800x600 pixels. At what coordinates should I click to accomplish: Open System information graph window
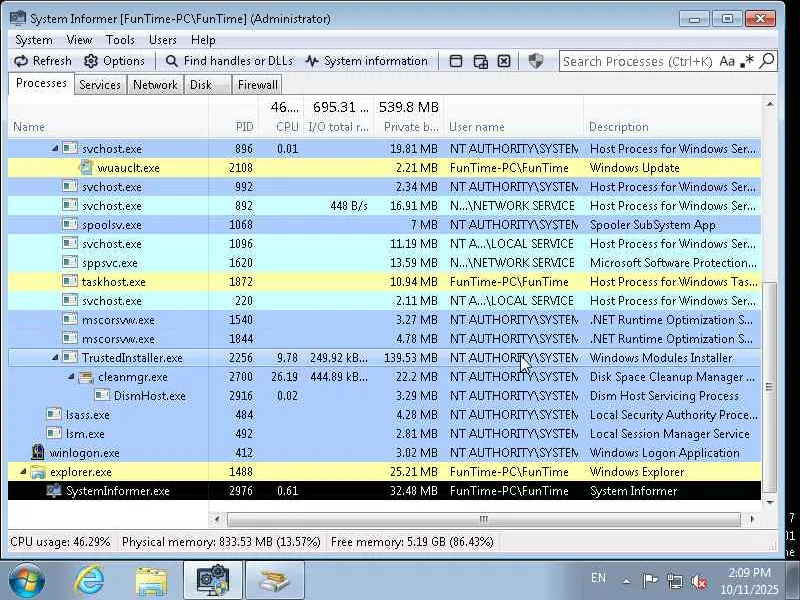pos(366,61)
